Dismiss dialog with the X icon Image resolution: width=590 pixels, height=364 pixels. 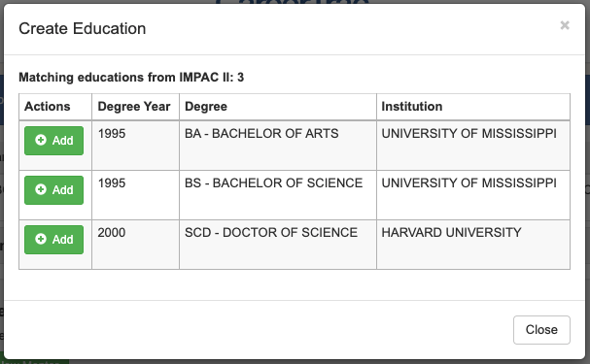click(x=565, y=25)
